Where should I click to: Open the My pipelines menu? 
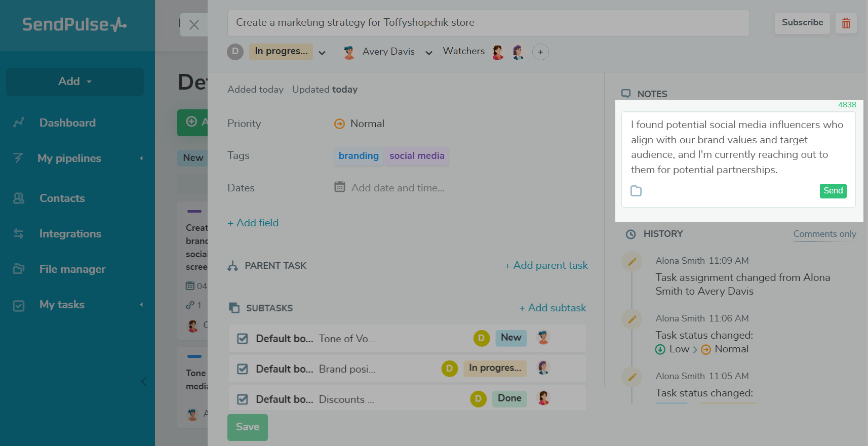69,158
